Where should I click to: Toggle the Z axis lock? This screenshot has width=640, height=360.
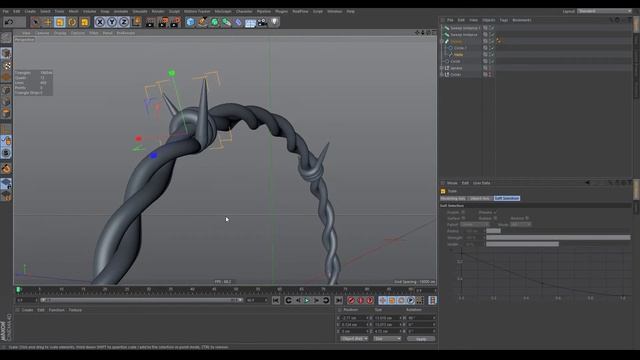tap(124, 22)
